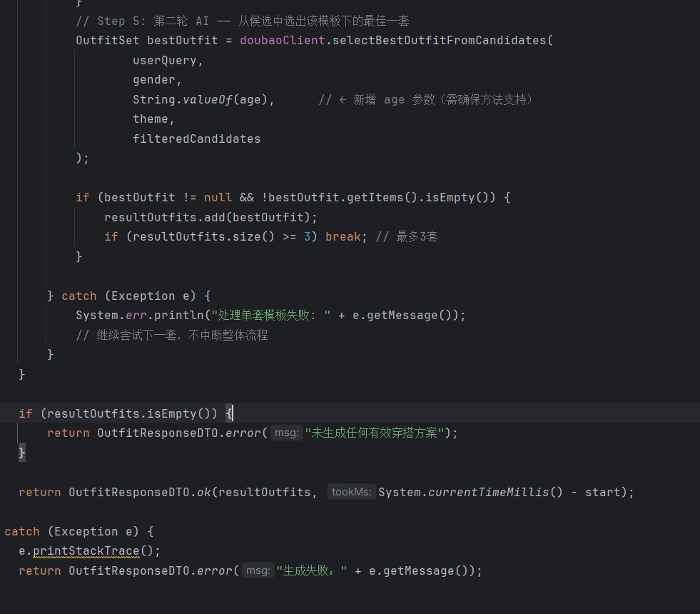700x614 pixels.
Task: Click the gender argument line
Action: click(157, 80)
